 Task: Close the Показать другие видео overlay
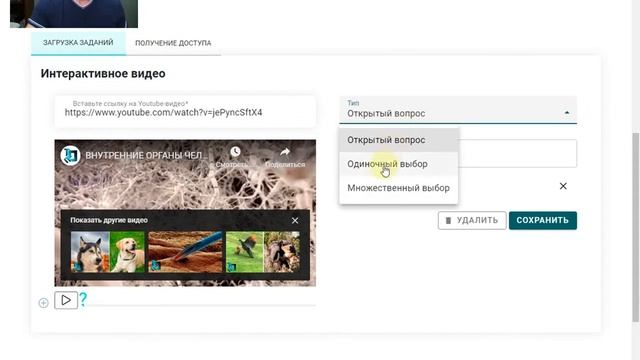pos(295,220)
